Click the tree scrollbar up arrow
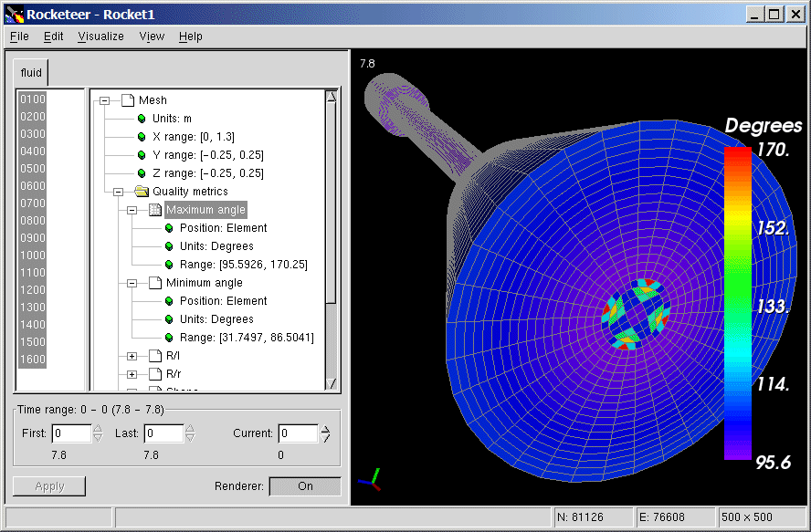 pos(332,96)
